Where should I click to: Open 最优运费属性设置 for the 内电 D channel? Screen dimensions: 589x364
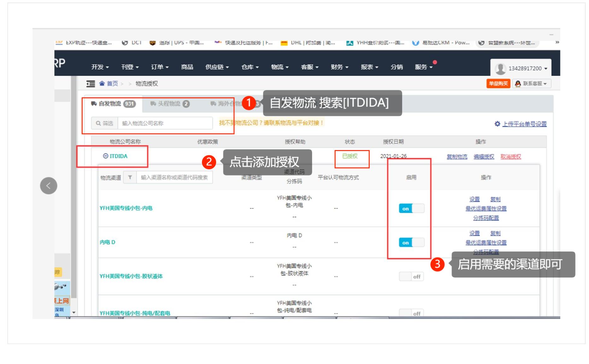[x=486, y=243]
